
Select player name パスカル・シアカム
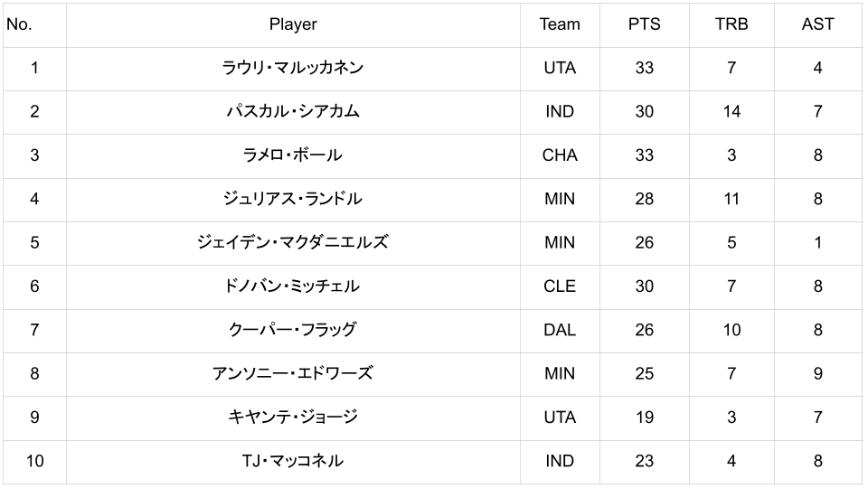click(293, 111)
